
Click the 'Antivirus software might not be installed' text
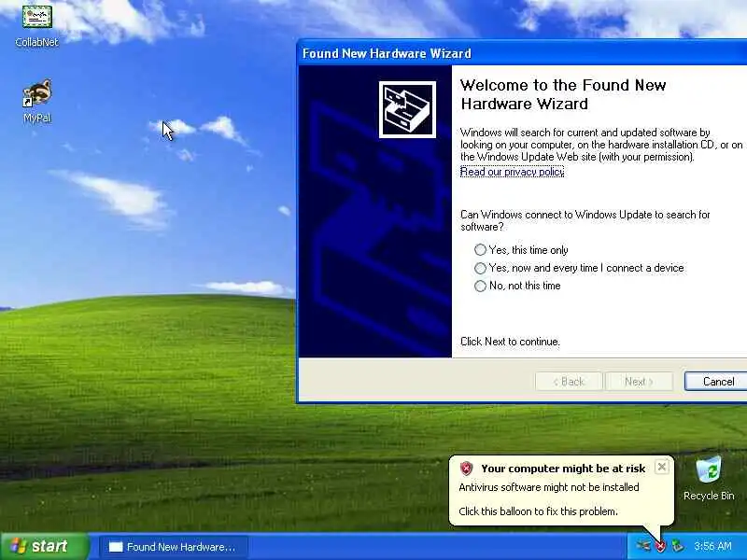point(549,487)
